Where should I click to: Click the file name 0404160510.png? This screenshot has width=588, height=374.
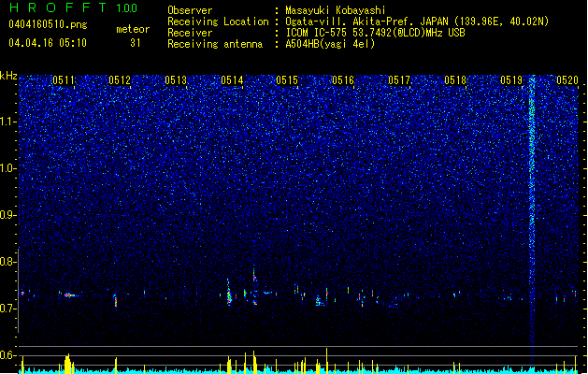pos(48,24)
